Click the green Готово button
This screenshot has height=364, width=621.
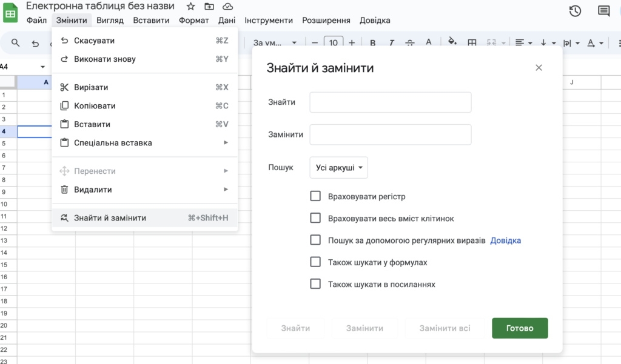520,328
